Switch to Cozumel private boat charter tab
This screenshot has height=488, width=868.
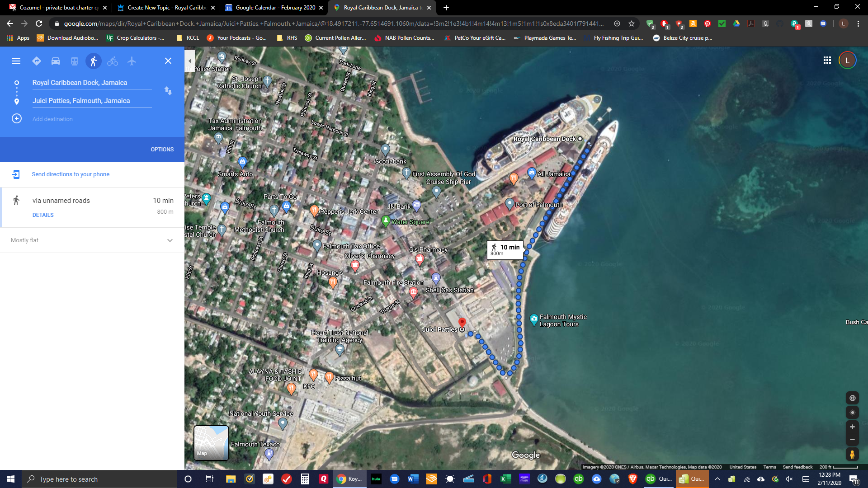59,8
